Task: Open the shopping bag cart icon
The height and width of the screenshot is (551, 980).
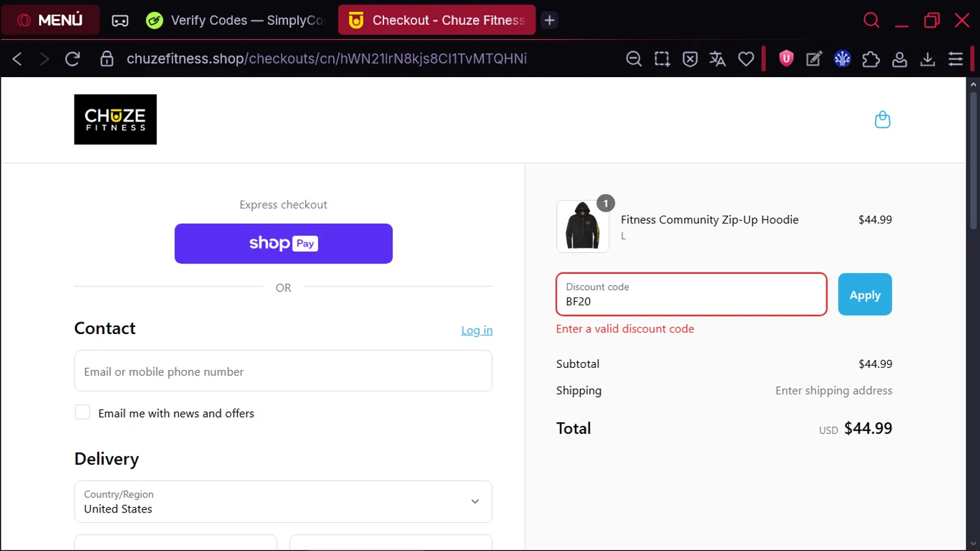Action: (x=883, y=120)
